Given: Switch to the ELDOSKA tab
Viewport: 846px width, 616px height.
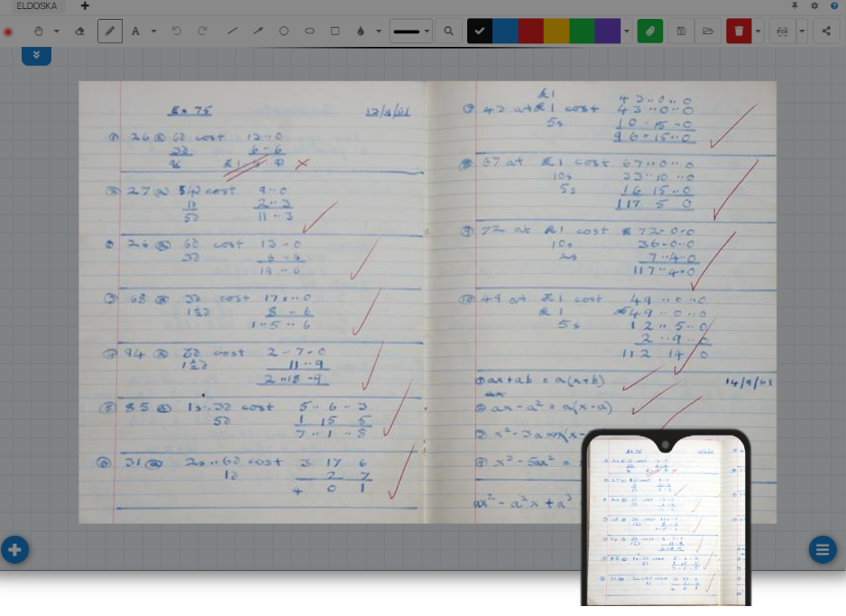Looking at the screenshot, I should pos(36,5).
